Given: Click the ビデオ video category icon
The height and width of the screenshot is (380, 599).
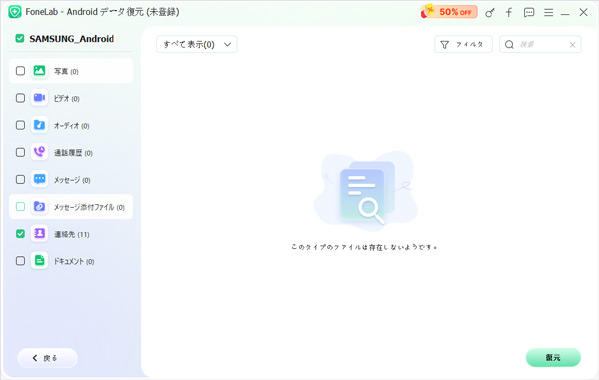Looking at the screenshot, I should tap(39, 98).
